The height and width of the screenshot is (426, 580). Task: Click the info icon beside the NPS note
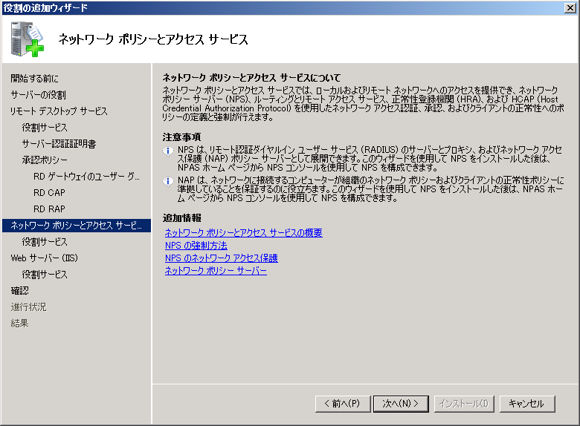point(168,151)
